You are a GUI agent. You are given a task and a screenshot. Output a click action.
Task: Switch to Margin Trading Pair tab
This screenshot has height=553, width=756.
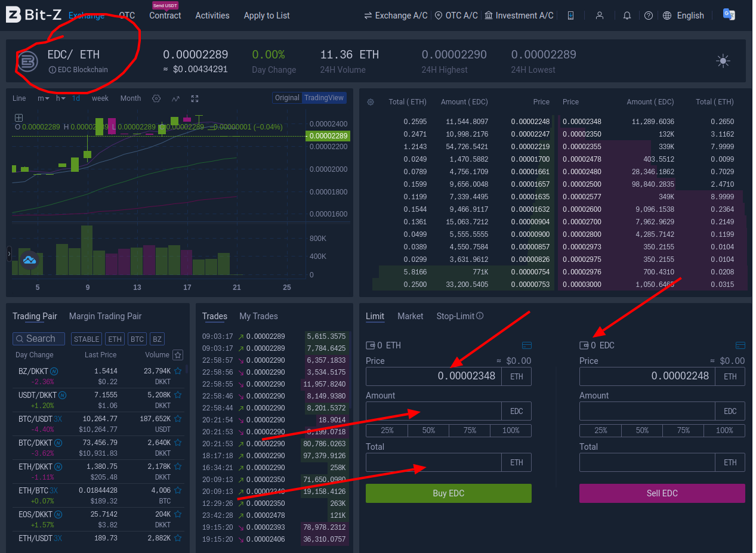tap(106, 316)
